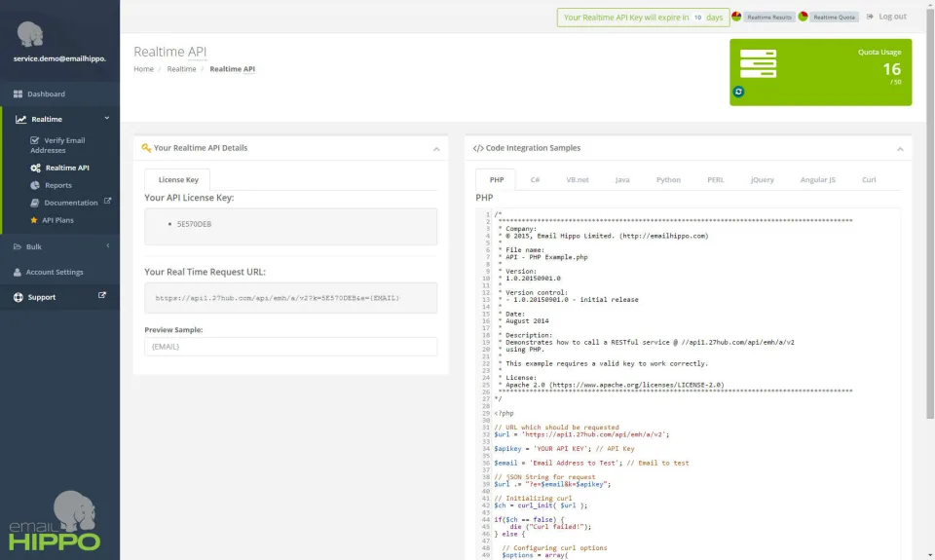
Task: Open the Dashboard grid icon
Action: 18,94
